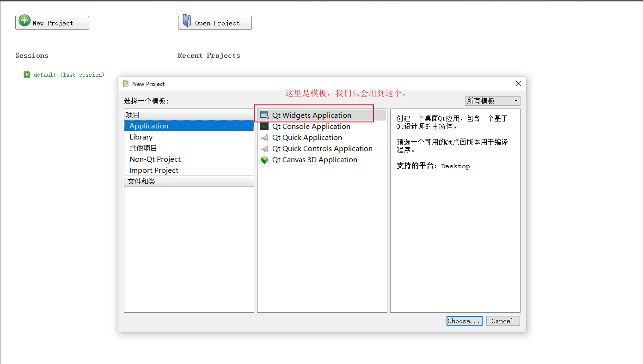Choose Qt Console Application template
This screenshot has width=643, height=364.
click(322, 127)
